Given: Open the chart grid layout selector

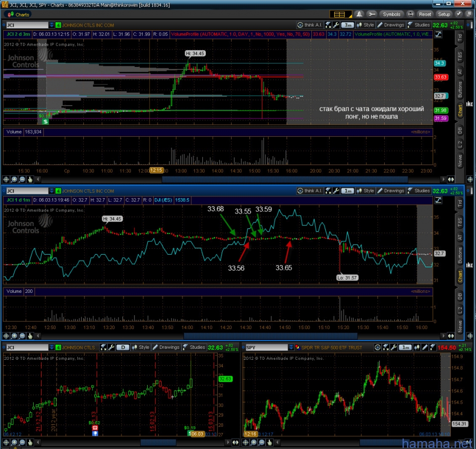Looking at the screenshot, I should tap(340, 14).
